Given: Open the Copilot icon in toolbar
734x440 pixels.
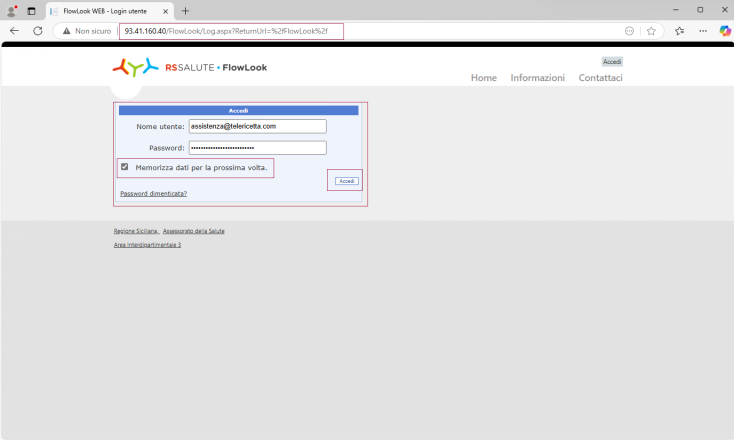Looking at the screenshot, I should tap(725, 31).
